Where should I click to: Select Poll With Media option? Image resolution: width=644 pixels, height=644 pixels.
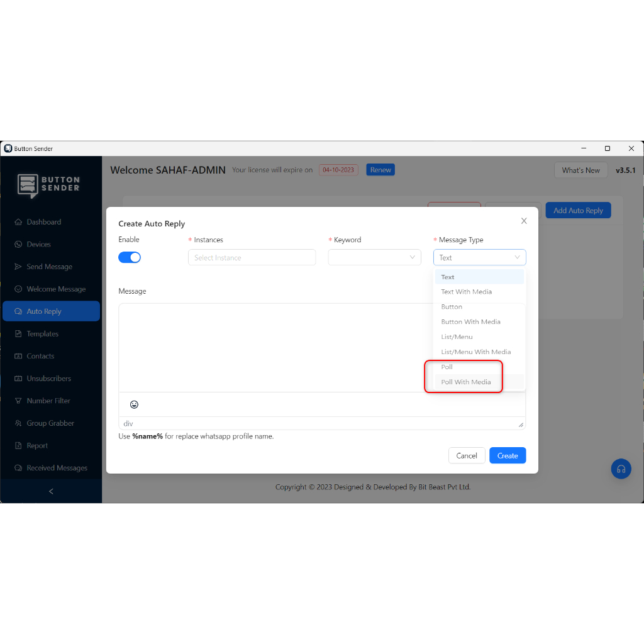point(466,382)
